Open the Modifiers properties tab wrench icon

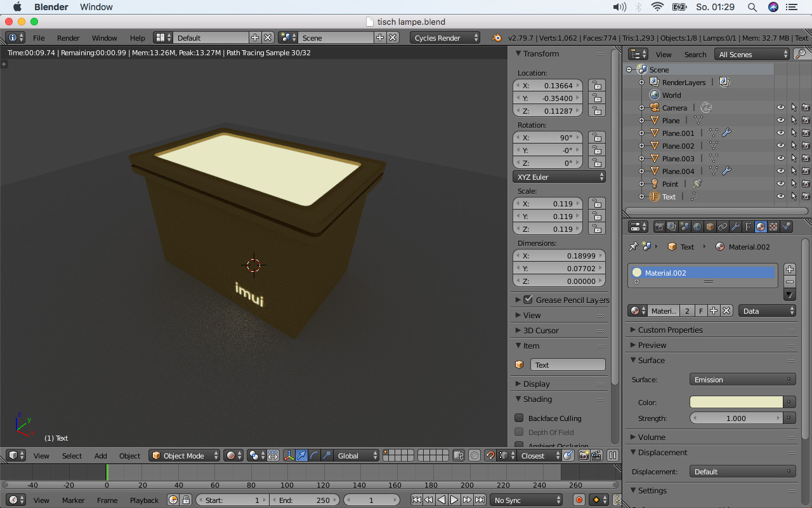coord(735,227)
